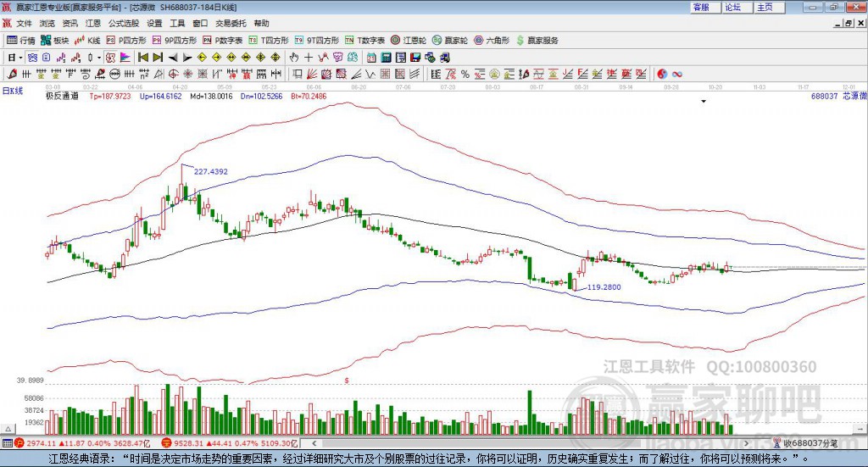Click the percent sign tool icon
Image resolution: width=868 pixels, height=467 pixels.
(465, 74)
